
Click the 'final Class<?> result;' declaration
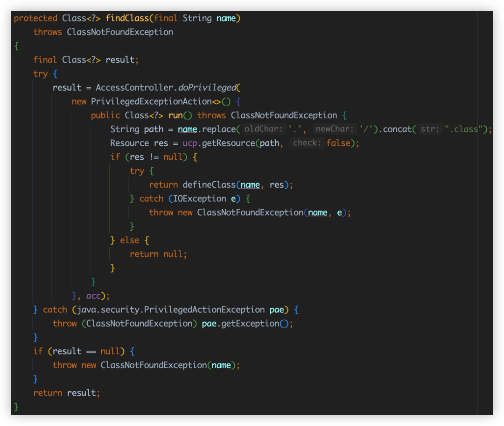point(86,60)
